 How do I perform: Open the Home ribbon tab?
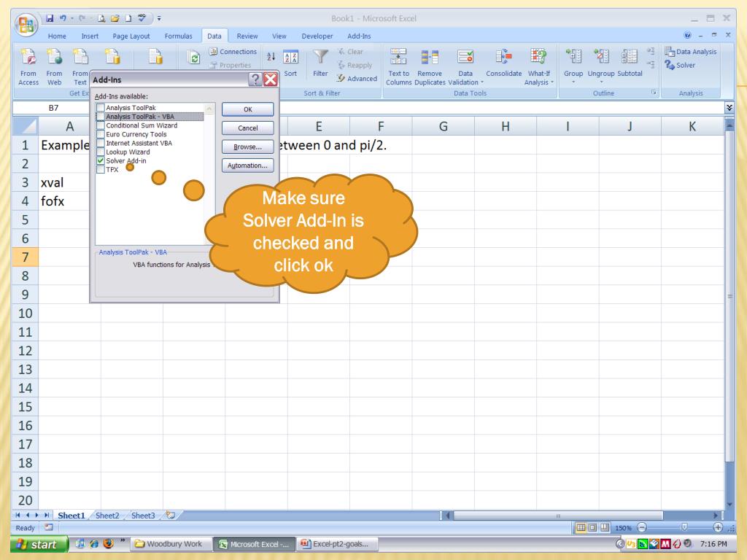pos(57,36)
